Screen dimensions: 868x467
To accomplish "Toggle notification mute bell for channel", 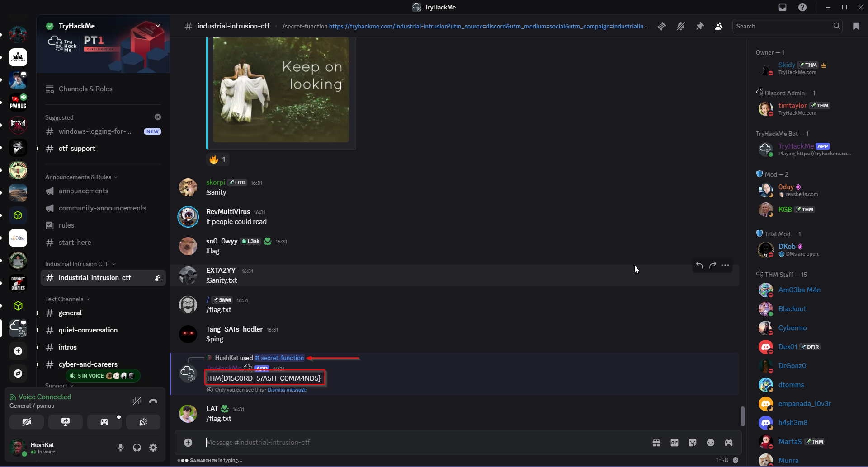I will tap(681, 26).
